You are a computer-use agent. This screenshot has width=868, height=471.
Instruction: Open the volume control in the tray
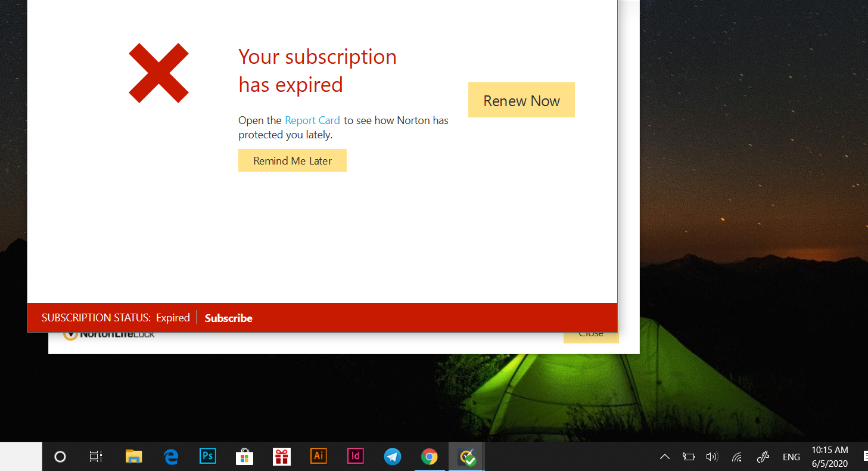pos(712,457)
